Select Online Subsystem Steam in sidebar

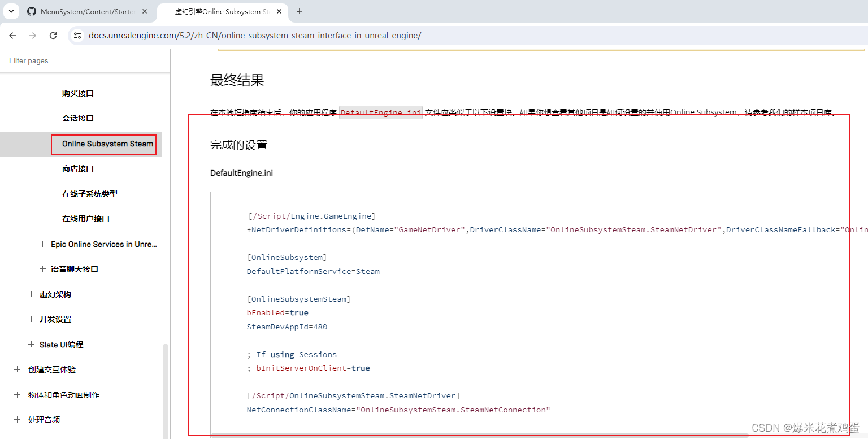[x=107, y=144]
